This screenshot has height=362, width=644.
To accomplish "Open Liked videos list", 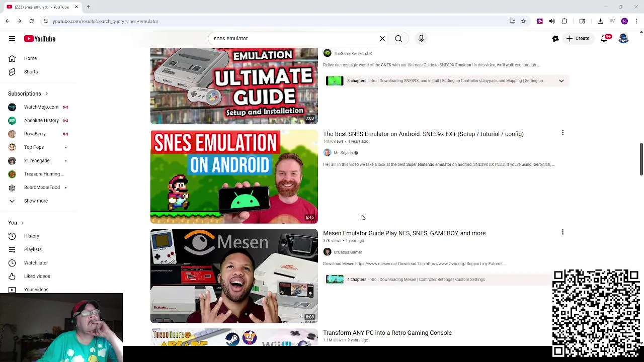I will tap(38, 276).
